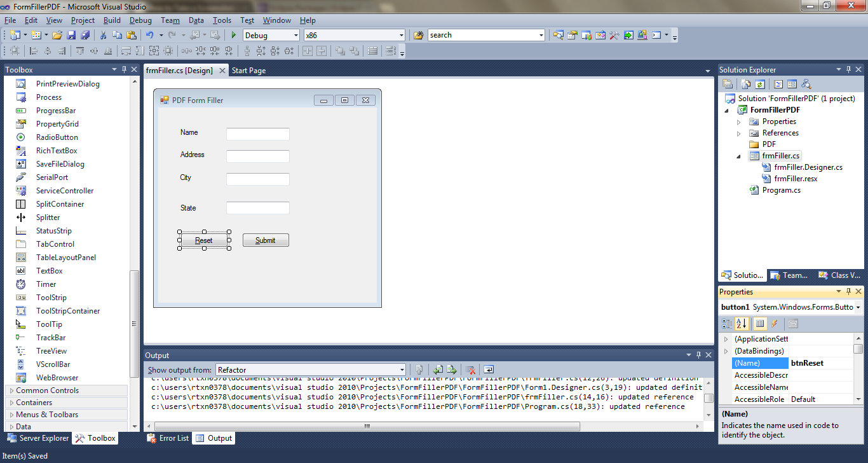
Task: Open the Debug menu
Action: pyautogui.click(x=140, y=20)
